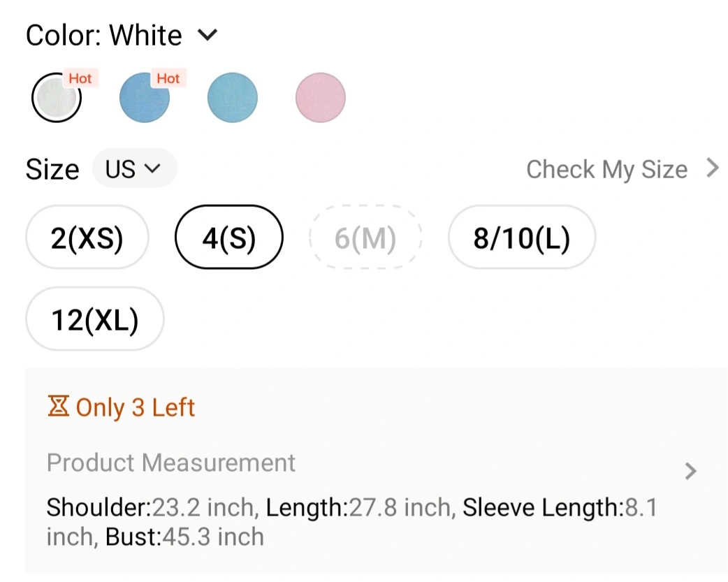Viewport: 728px width, 582px height.
Task: Tap the Only 3 Left notice
Action: click(x=135, y=407)
